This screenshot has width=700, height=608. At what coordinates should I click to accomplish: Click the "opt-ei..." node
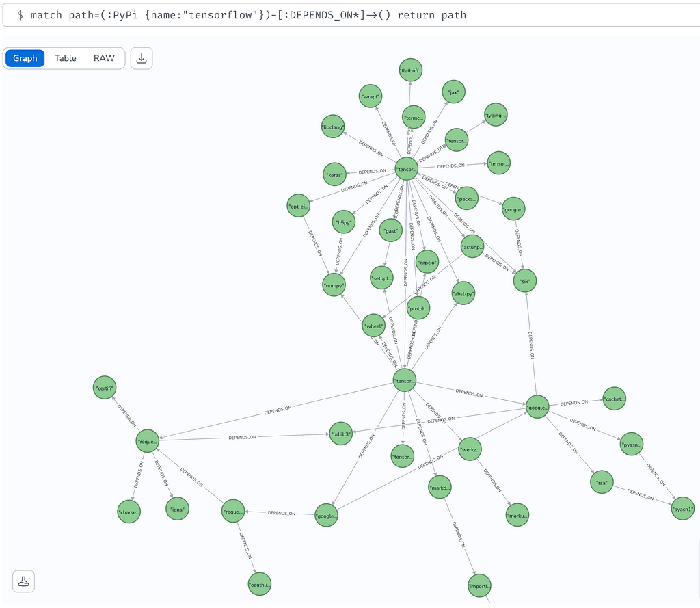tap(299, 206)
